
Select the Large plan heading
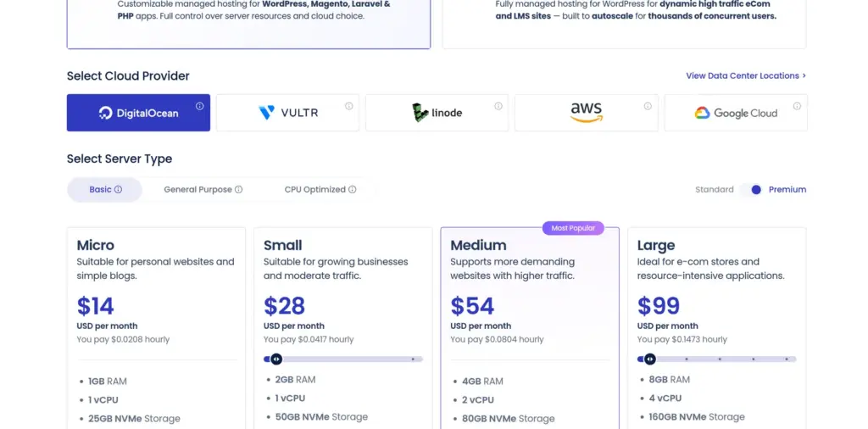pyautogui.click(x=656, y=245)
